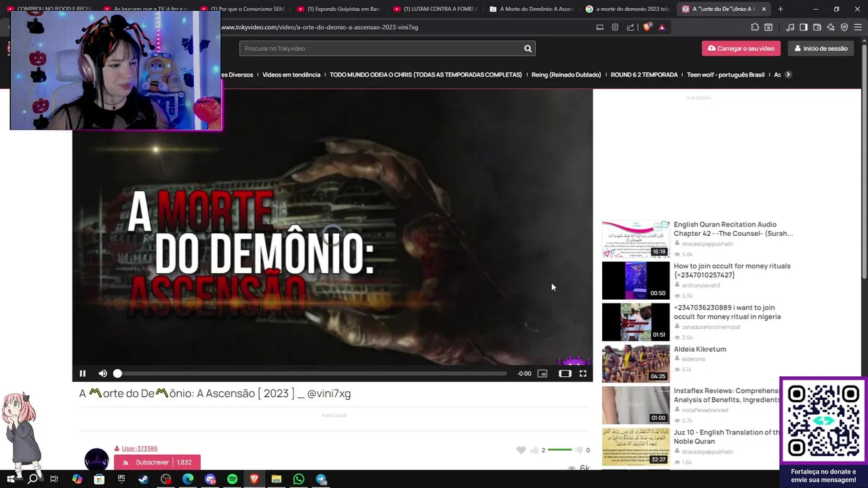Open WhatsApp from taskbar
Viewport: 868px width, 488px height.
[298, 479]
